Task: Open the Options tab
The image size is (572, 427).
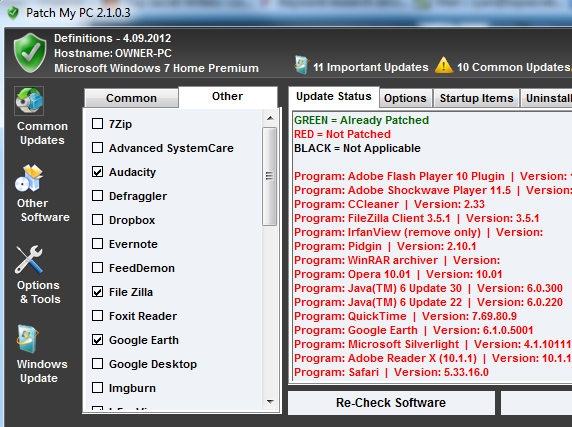Action: (405, 98)
